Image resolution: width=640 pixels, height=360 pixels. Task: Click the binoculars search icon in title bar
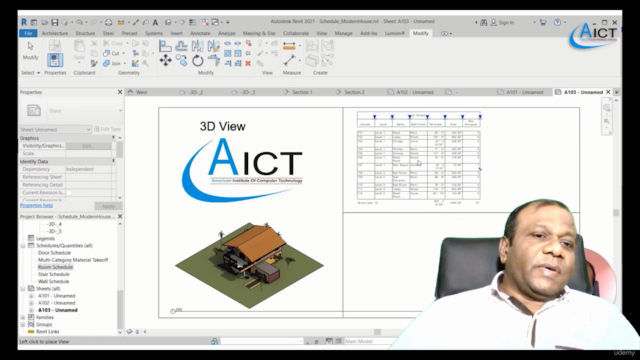pyautogui.click(x=484, y=22)
